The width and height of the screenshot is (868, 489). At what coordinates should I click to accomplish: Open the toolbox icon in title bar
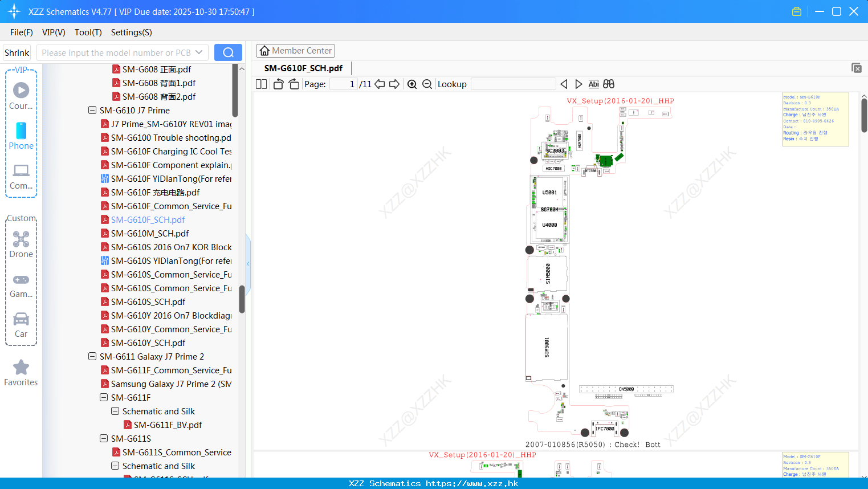coord(797,11)
